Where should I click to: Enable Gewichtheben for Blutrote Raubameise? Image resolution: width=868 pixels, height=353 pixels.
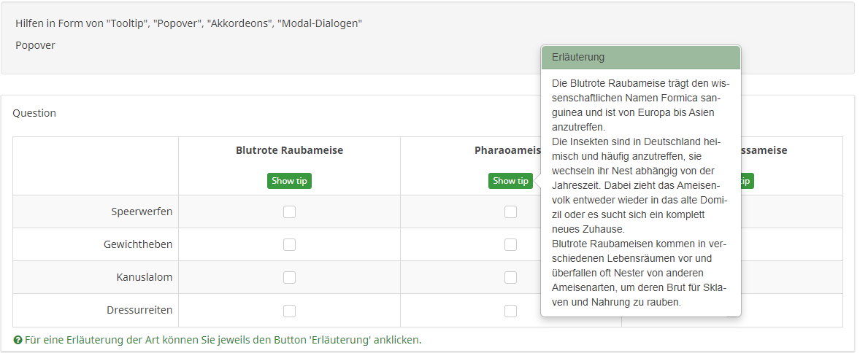click(290, 244)
